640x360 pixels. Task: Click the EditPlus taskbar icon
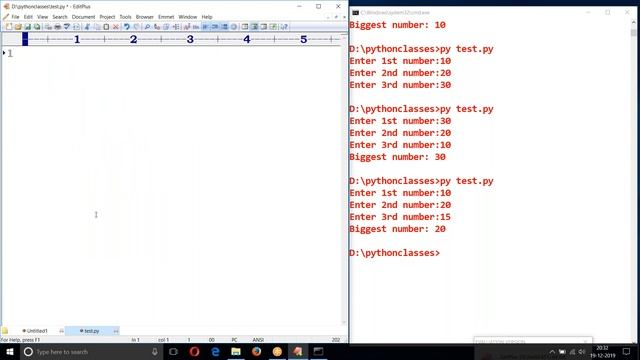(x=298, y=351)
